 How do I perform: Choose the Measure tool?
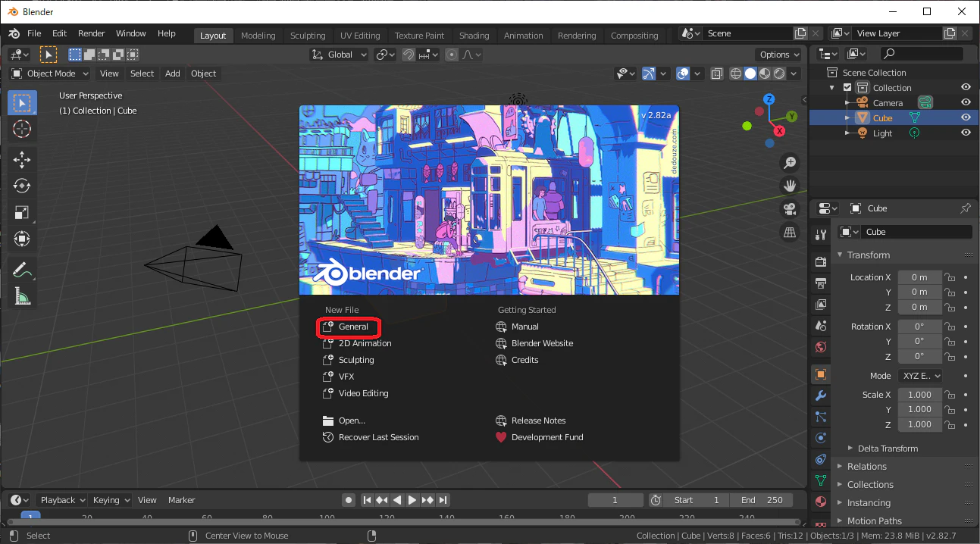[22, 295]
